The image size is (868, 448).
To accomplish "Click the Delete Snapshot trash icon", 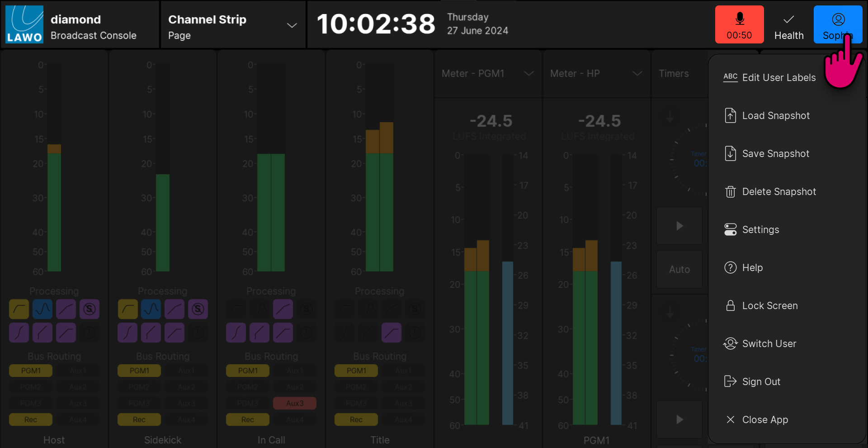I will tap(730, 192).
